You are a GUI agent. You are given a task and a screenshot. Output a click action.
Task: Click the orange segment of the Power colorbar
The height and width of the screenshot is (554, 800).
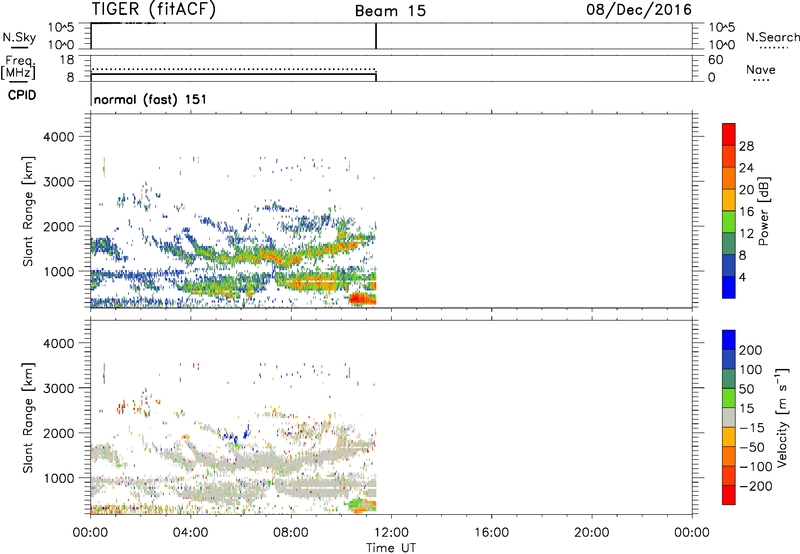click(729, 177)
